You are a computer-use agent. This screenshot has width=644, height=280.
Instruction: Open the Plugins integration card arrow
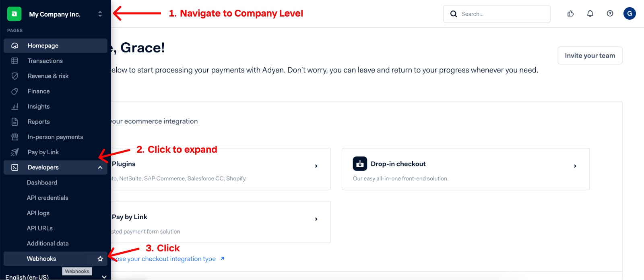316,166
